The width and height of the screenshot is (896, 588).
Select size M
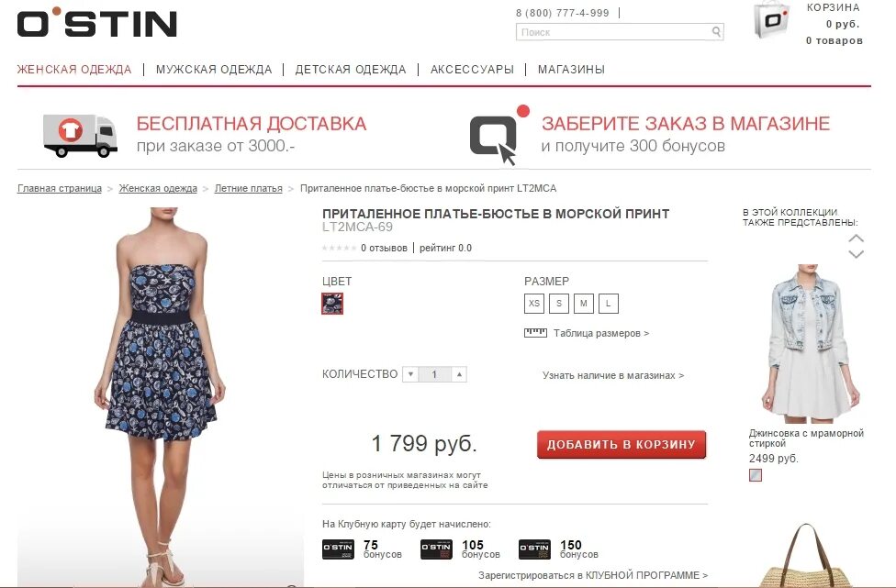pyautogui.click(x=584, y=304)
